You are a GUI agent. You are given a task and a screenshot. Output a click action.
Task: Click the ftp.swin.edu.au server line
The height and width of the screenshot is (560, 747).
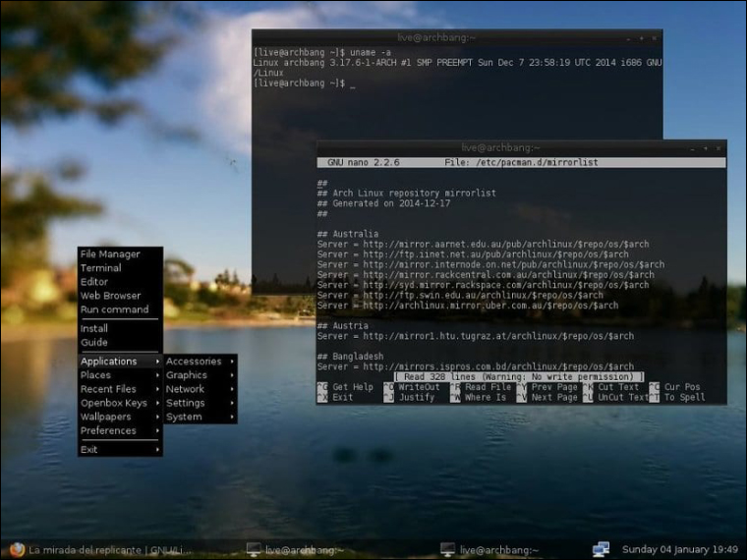click(x=460, y=296)
